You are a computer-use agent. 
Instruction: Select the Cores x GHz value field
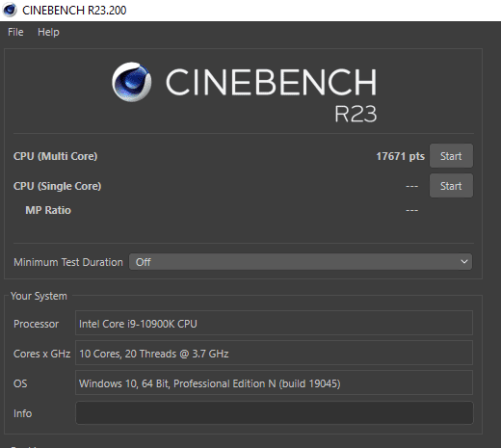point(274,353)
